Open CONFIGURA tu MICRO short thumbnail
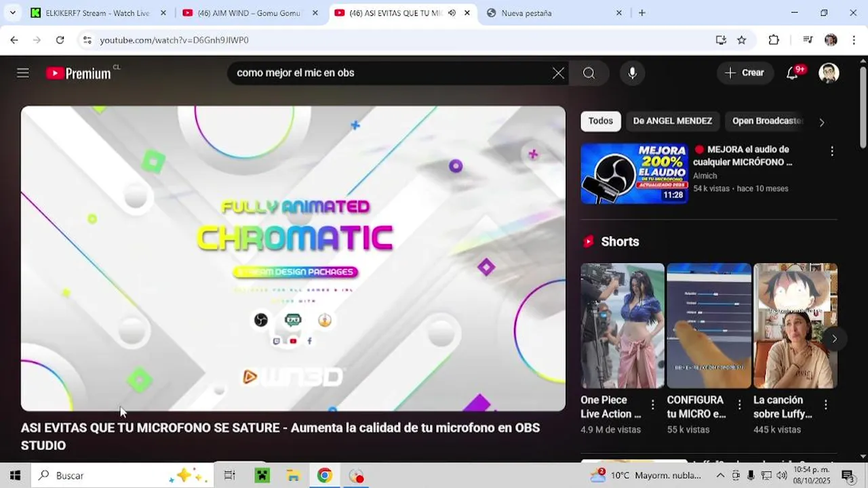This screenshot has height=488, width=868. coord(709,325)
